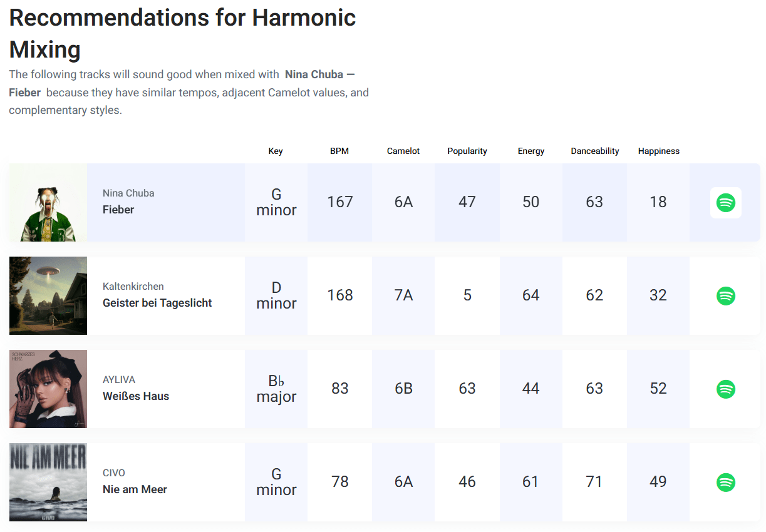Click the Camelot column header
766x532 pixels.
tap(403, 151)
